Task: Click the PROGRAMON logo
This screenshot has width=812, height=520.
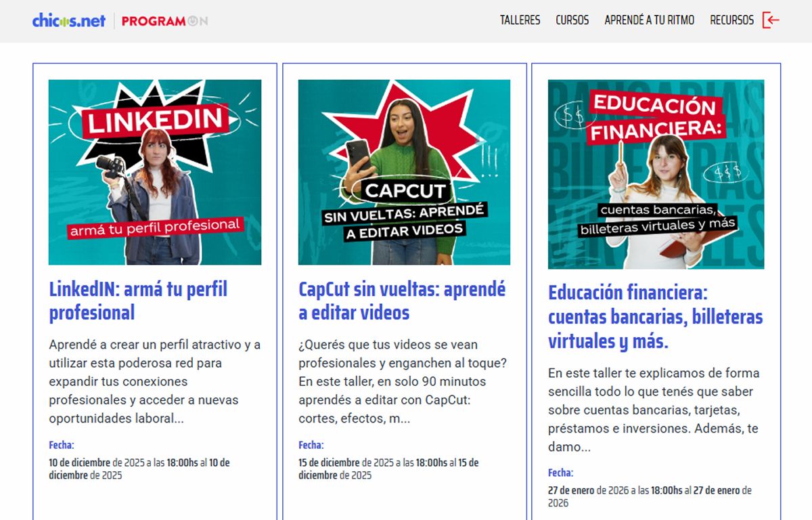Action: (164, 20)
